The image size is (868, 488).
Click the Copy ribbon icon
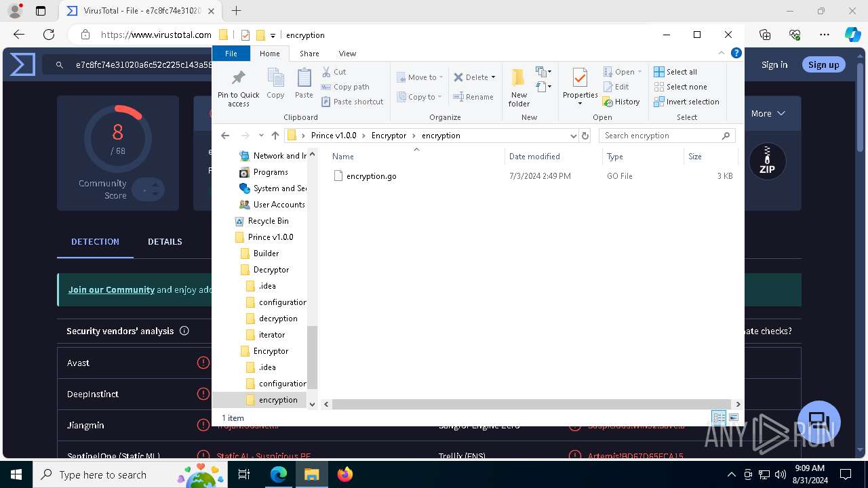click(275, 84)
